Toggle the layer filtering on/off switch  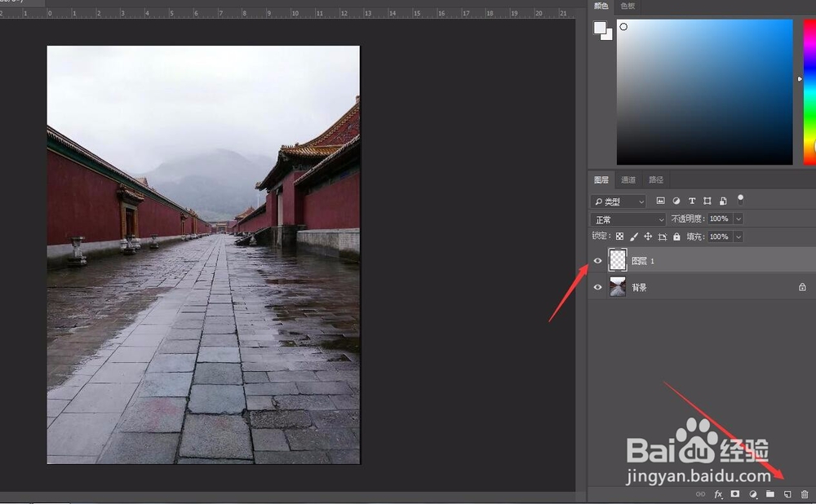pos(740,200)
